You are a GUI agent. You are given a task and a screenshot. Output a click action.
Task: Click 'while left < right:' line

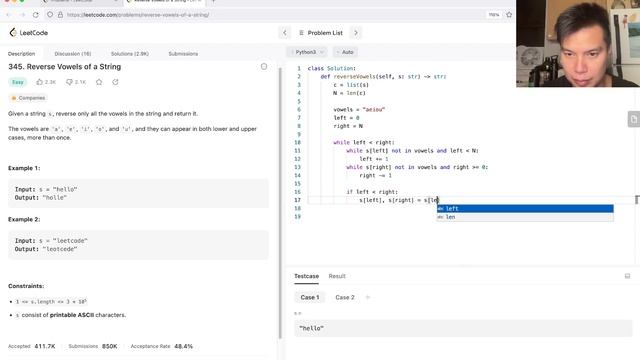[x=364, y=142]
